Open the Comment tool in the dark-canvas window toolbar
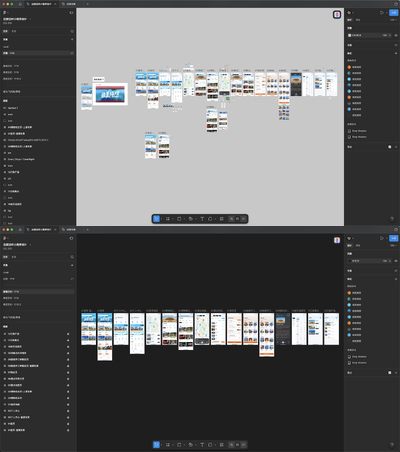 click(x=210, y=445)
